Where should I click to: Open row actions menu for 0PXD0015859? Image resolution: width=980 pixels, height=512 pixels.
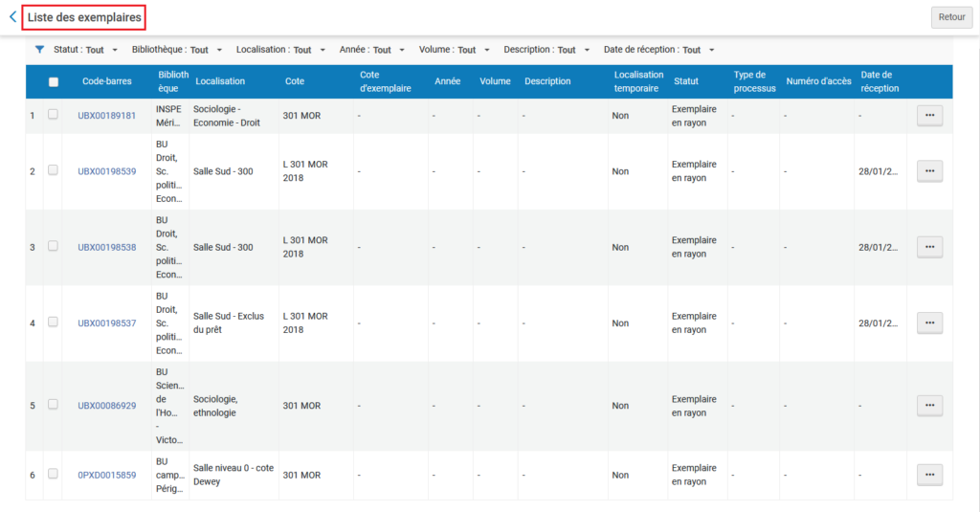(929, 475)
